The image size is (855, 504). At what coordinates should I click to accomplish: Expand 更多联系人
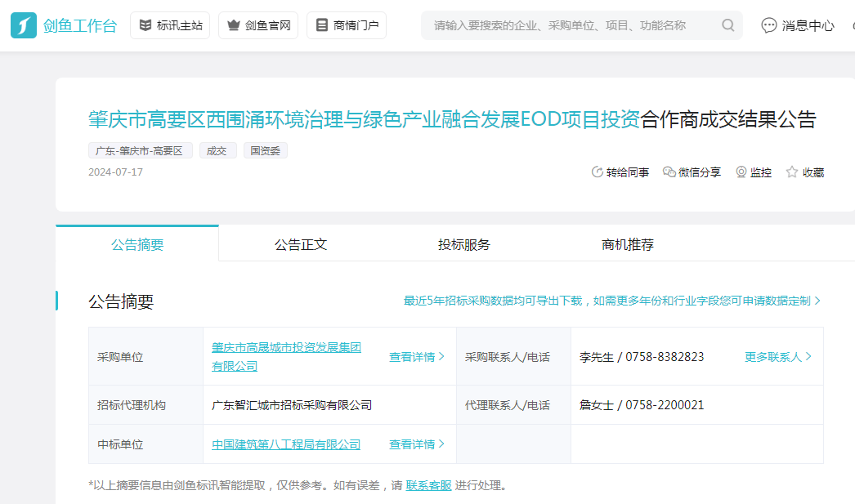[778, 357]
